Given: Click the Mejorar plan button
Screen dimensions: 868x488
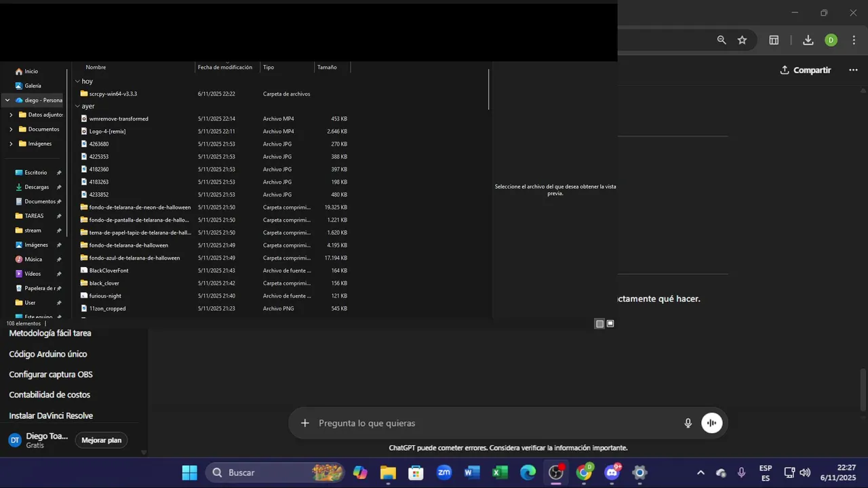Looking at the screenshot, I should (x=101, y=440).
